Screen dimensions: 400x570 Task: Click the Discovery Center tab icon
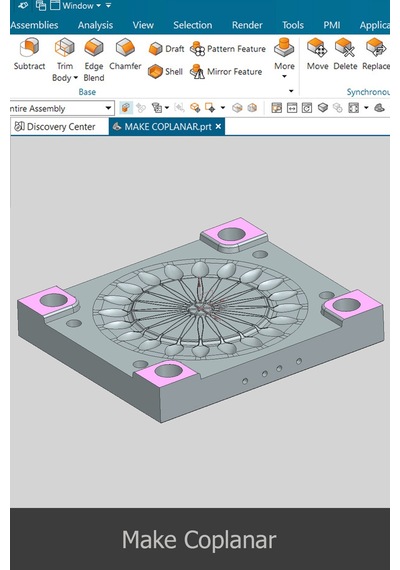pos(19,127)
